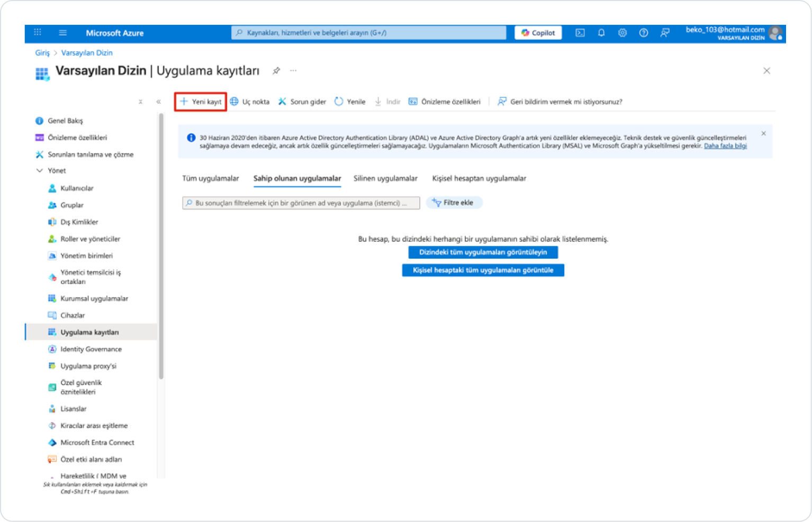The width and height of the screenshot is (812, 522).
Task: Click Yeni kayıt to register new app
Action: pos(201,102)
